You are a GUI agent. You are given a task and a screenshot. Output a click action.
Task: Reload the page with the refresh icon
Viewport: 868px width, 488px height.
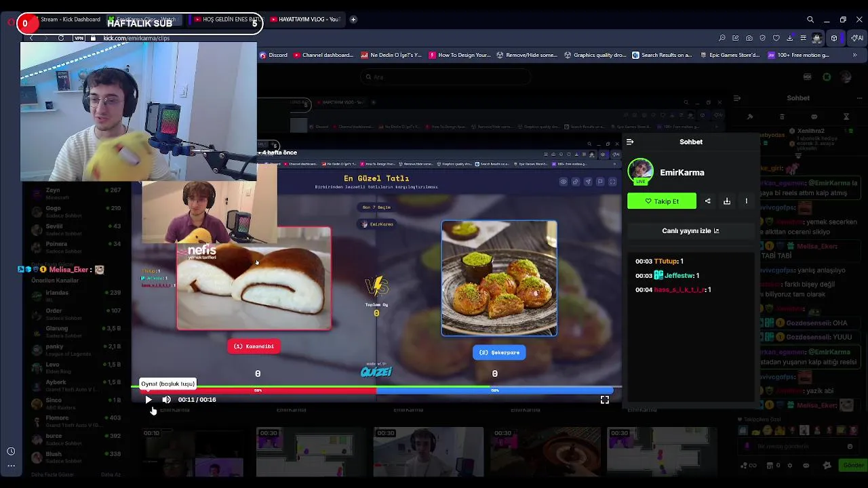pyautogui.click(x=61, y=38)
